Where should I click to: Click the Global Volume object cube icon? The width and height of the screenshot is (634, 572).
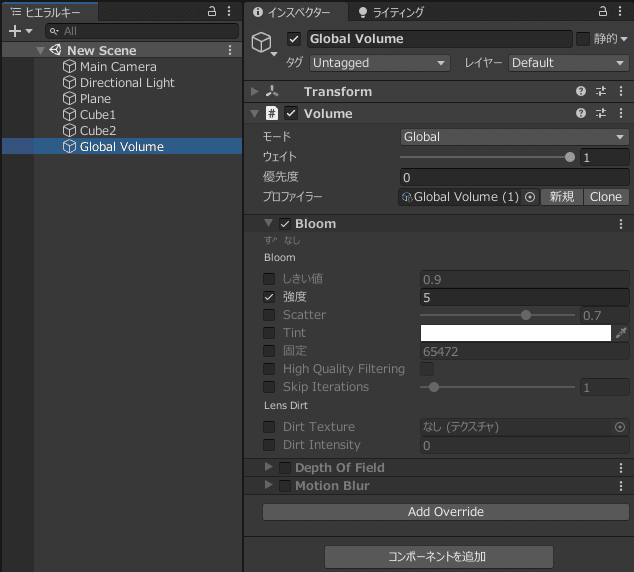261,42
